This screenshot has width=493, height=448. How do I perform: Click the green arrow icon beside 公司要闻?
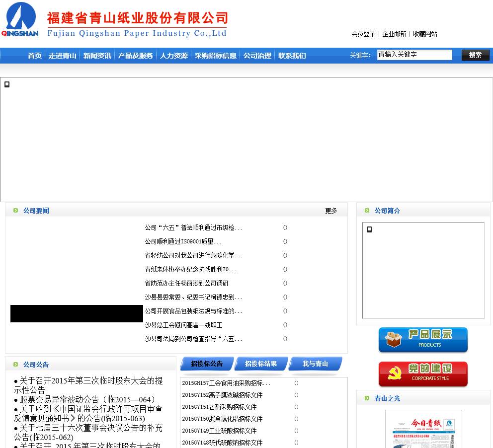(x=16, y=211)
